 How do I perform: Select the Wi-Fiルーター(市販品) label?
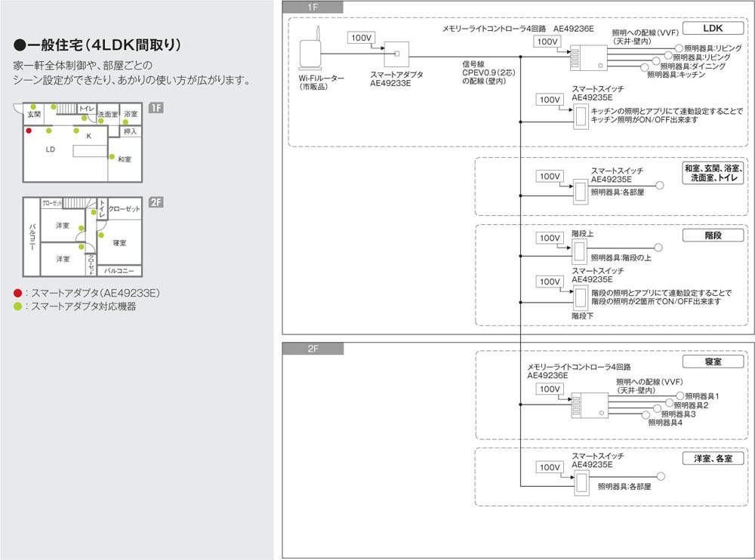click(321, 82)
